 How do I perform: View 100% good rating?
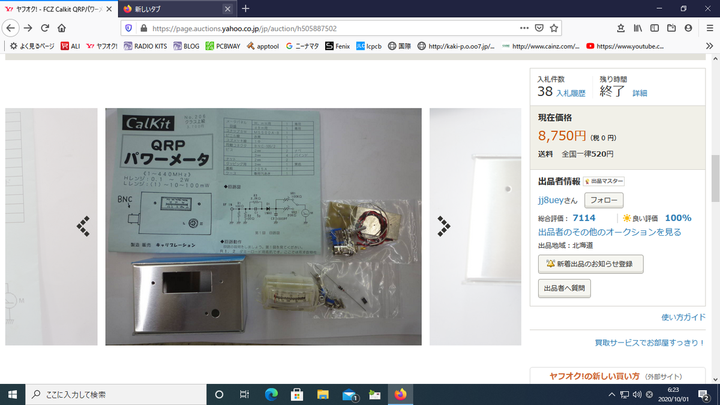point(678,218)
